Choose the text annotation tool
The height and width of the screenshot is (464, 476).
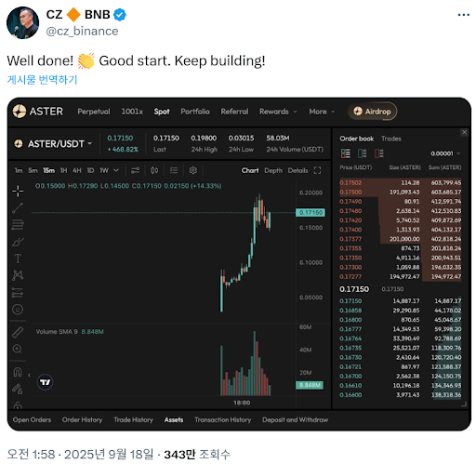tap(18, 259)
